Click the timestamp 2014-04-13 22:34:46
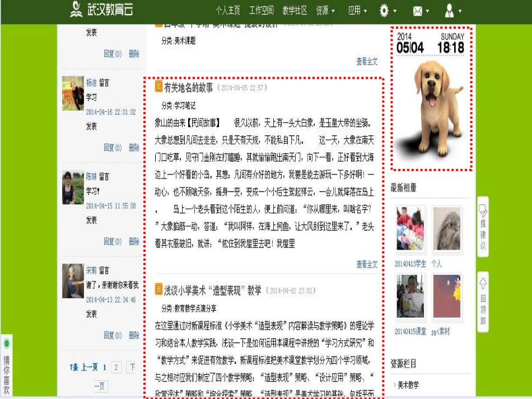 [x=111, y=300]
